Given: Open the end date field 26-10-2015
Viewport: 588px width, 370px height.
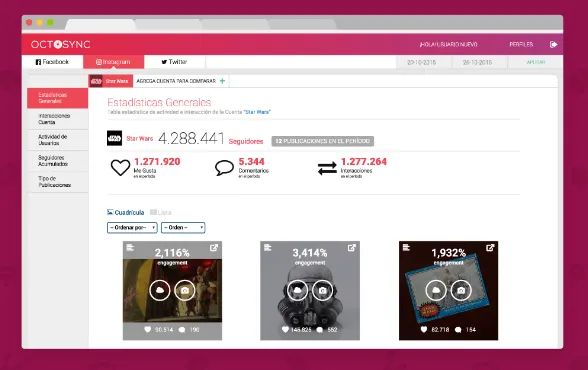Looking at the screenshot, I should (477, 62).
